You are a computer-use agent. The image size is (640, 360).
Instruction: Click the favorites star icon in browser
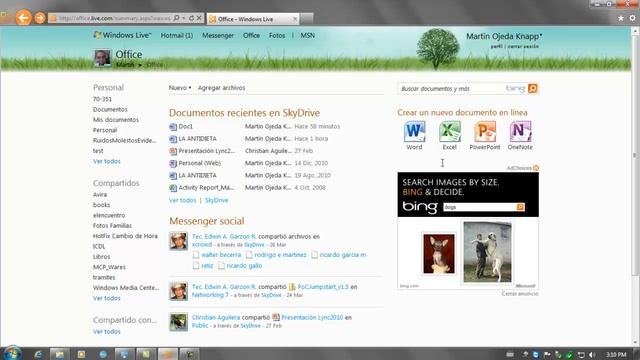coord(621,18)
